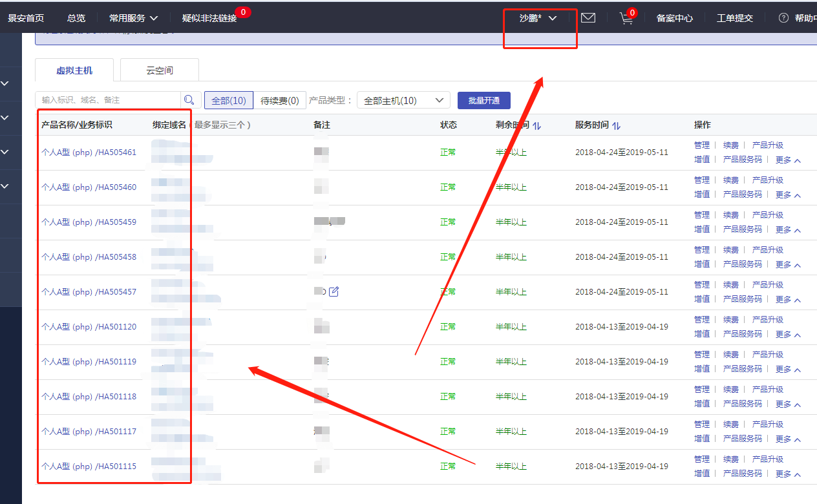The image size is (817, 504).
Task: Switch to the 云空间 tab
Action: tap(159, 70)
